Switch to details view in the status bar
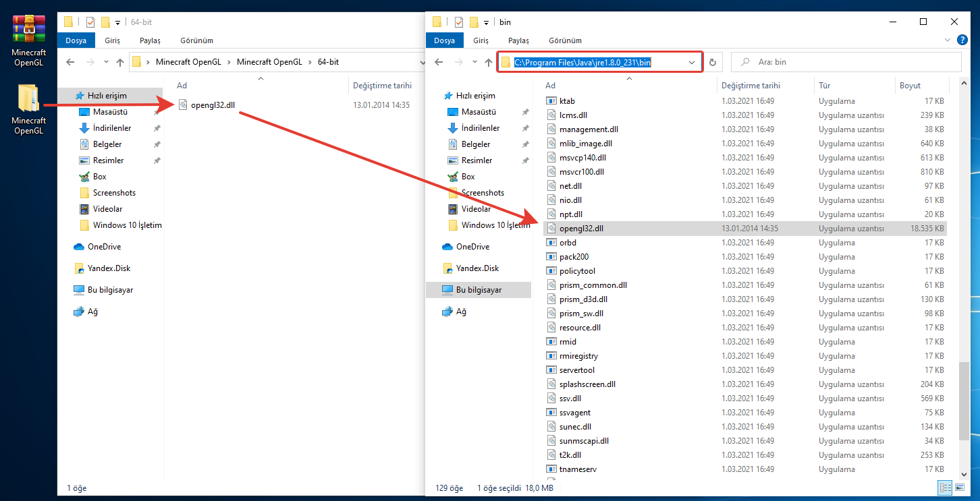This screenshot has height=501, width=980. tap(945, 488)
